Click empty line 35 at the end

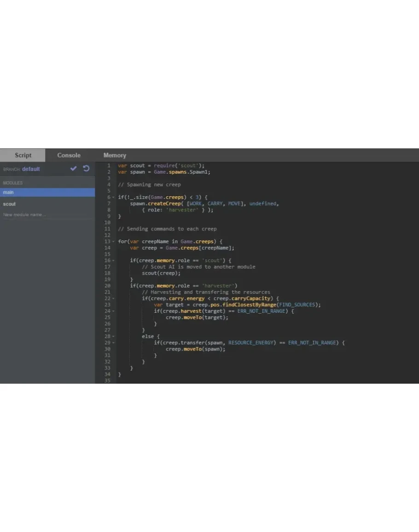click(x=184, y=381)
